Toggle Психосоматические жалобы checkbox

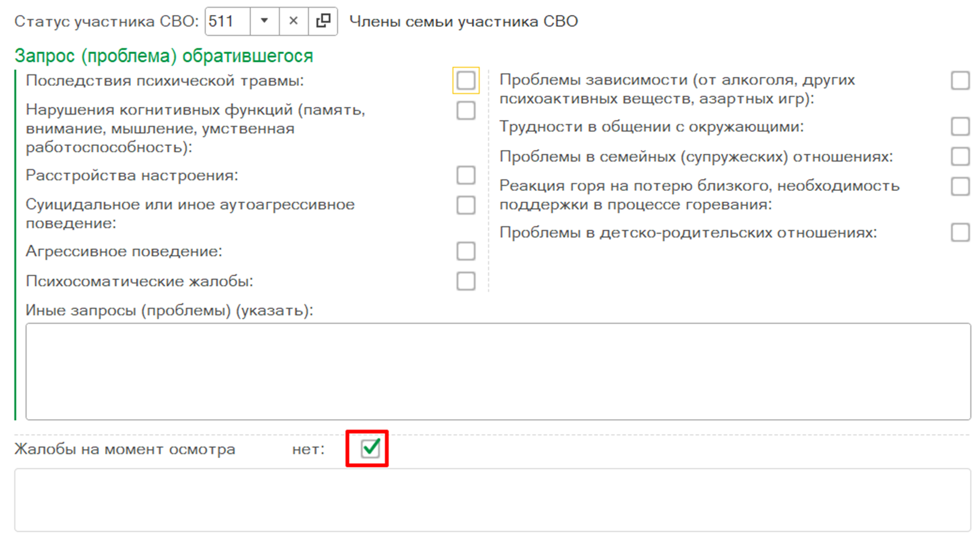(466, 281)
